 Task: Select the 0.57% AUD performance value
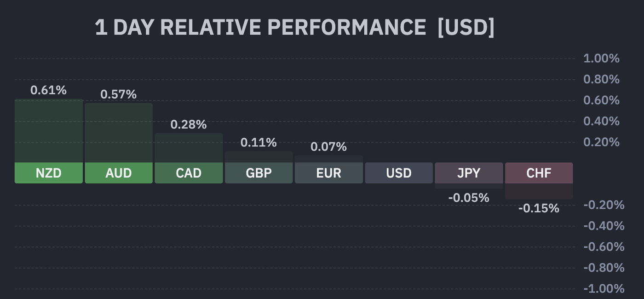point(119,94)
